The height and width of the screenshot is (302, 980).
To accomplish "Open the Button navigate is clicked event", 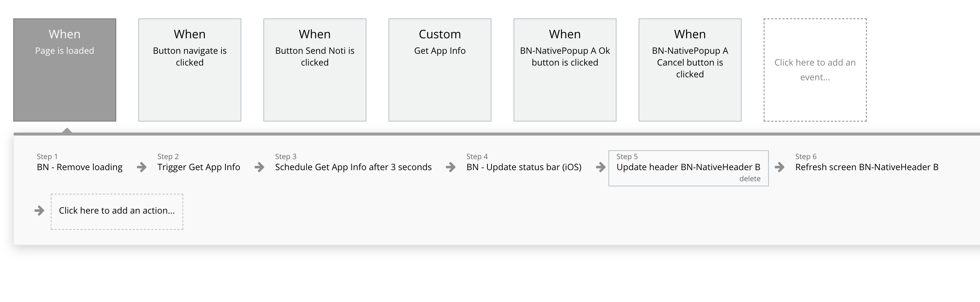I will (189, 70).
